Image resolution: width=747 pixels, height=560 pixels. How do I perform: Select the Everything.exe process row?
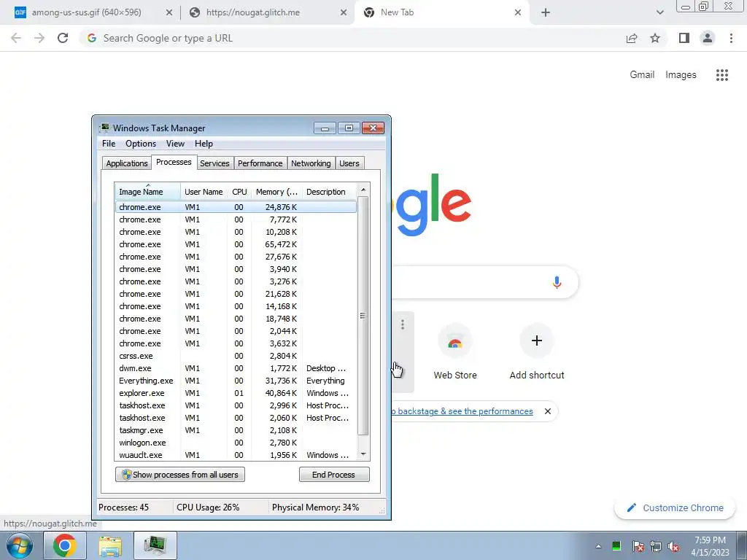236,381
